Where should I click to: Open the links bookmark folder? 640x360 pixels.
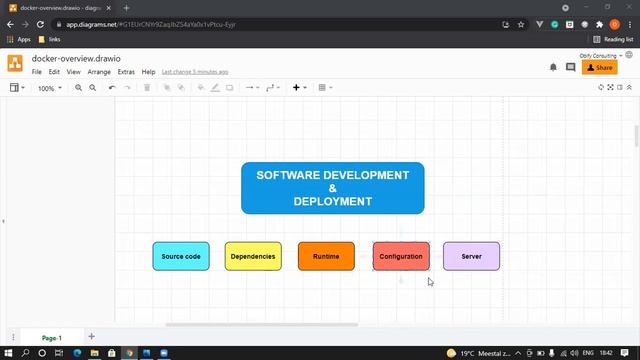(49, 40)
